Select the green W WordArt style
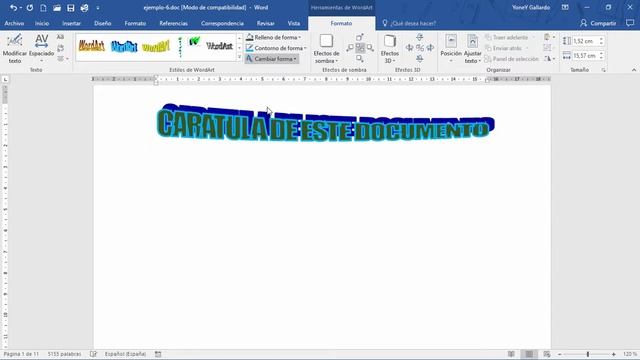Screen dimensions: 640x360 (x=194, y=41)
